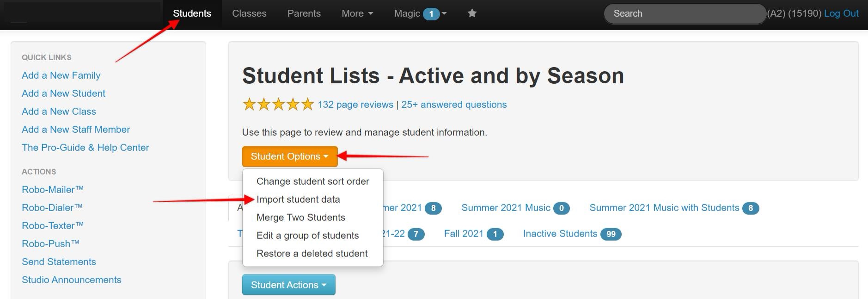
Task: Select Restore a deleted student
Action: tap(312, 254)
